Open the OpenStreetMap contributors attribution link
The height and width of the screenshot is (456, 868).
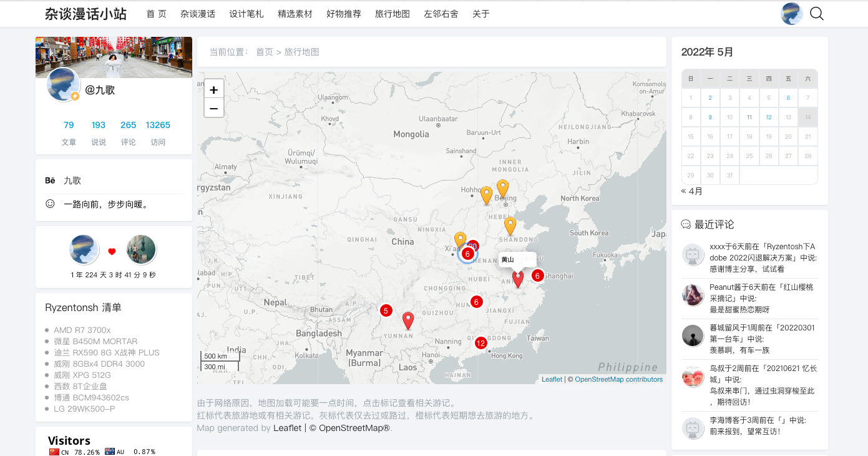pos(618,379)
